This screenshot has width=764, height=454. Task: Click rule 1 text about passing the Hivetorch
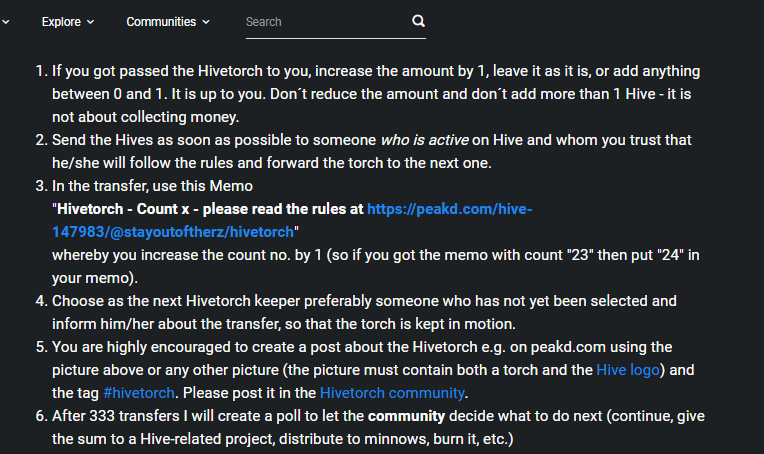pyautogui.click(x=376, y=94)
